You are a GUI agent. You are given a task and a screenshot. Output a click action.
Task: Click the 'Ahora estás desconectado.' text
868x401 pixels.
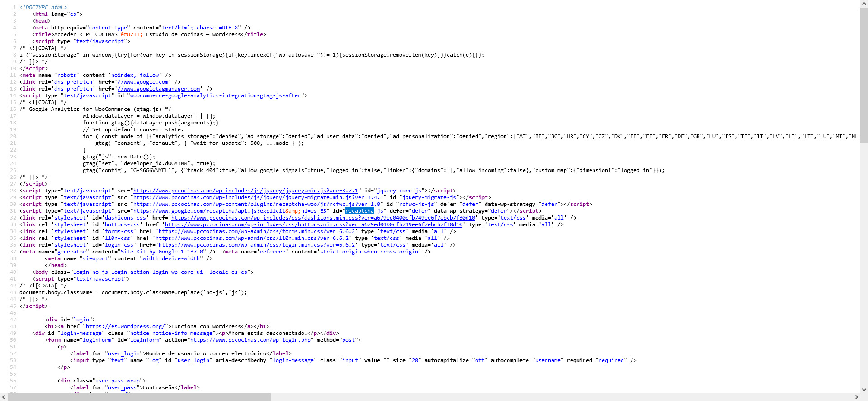[267, 333]
